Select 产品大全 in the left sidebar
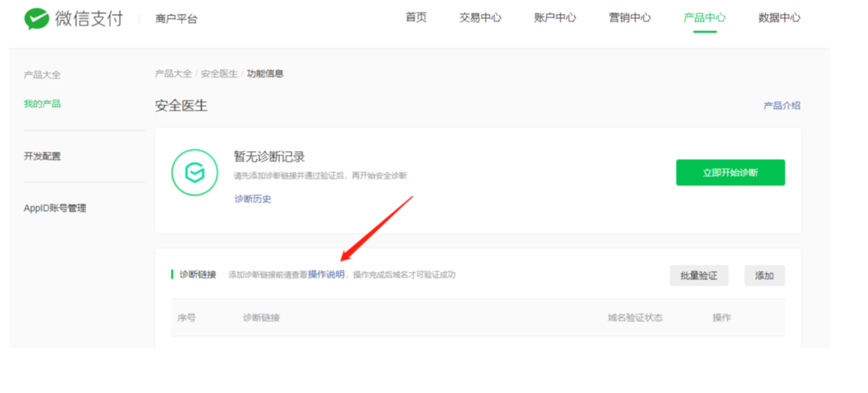The width and height of the screenshot is (868, 393). [42, 75]
